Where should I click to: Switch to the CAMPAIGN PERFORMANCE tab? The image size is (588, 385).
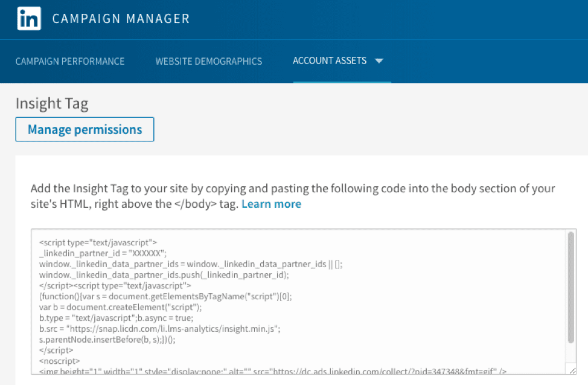click(x=70, y=61)
